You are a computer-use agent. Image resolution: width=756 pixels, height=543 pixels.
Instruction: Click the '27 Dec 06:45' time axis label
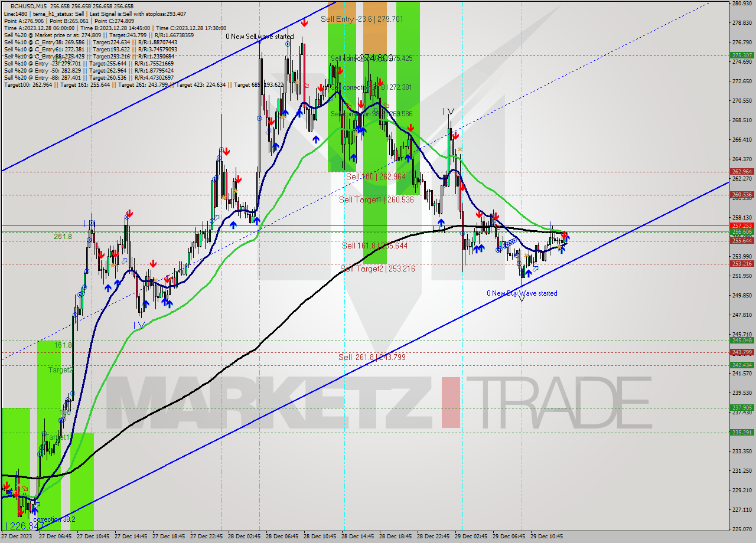(55, 537)
